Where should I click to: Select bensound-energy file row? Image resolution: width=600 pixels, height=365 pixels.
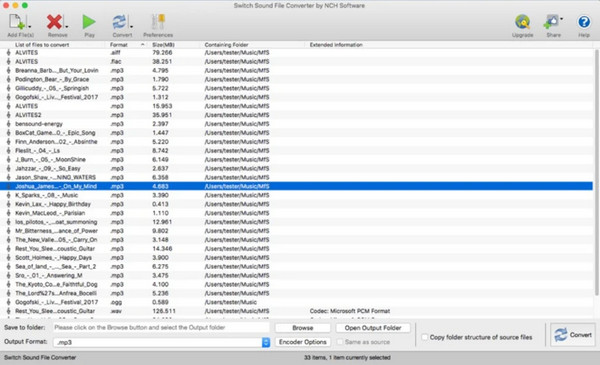pyautogui.click(x=297, y=124)
